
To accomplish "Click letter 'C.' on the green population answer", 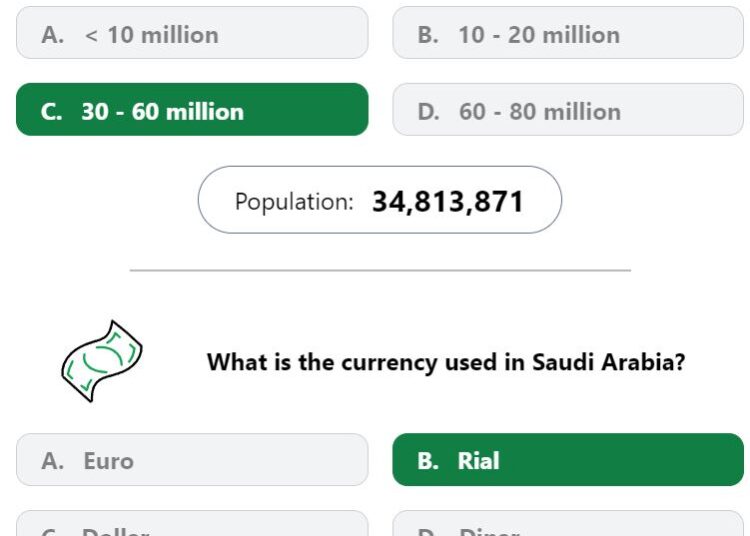I will [x=52, y=112].
